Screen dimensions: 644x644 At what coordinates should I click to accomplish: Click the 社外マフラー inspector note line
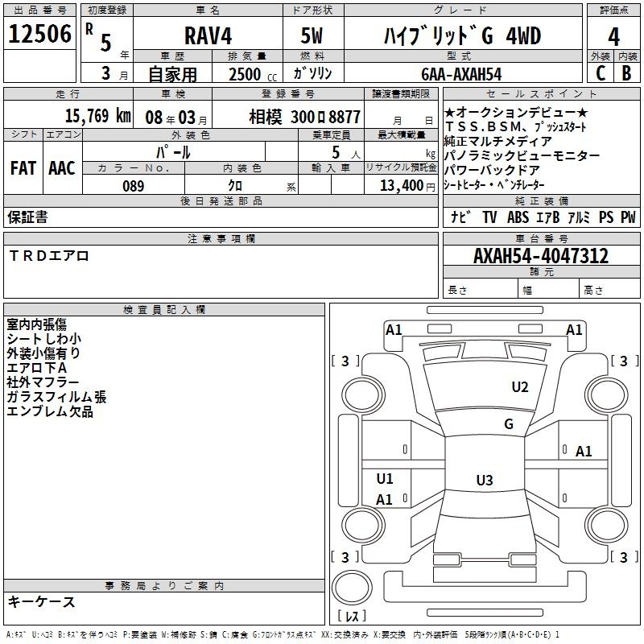43,382
